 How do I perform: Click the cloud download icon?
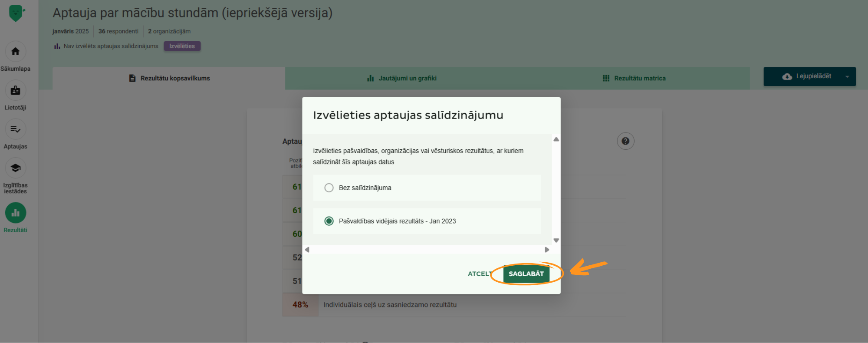point(787,76)
